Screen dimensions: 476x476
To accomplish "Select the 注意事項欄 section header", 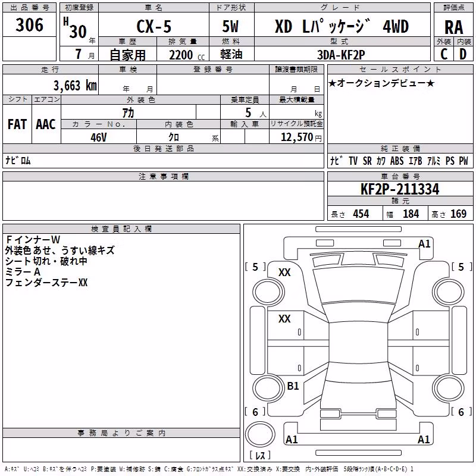I will [163, 176].
